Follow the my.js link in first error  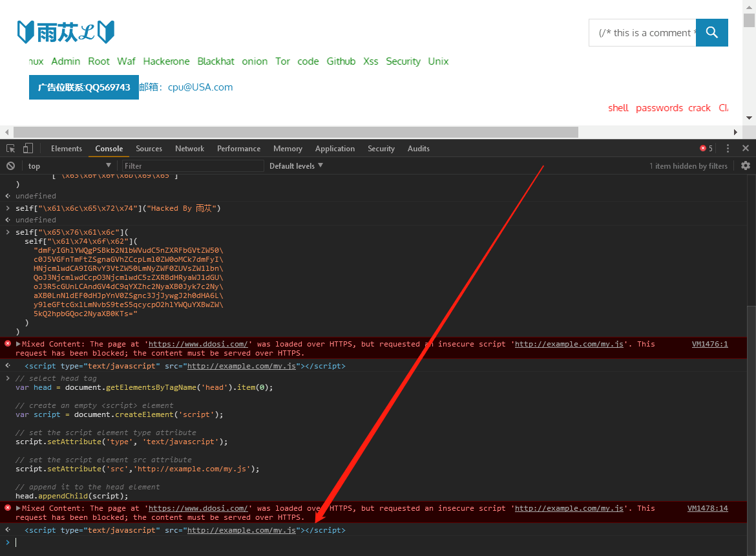[x=569, y=344]
